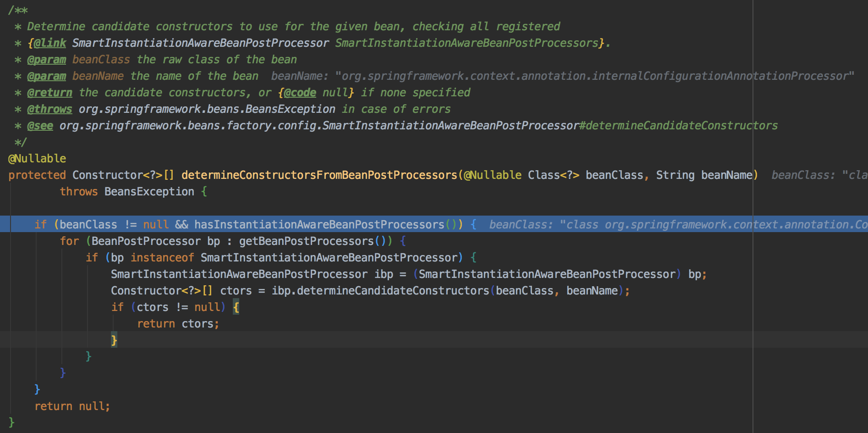
Task: Click the @link tag in the Javadoc
Action: click(50, 43)
